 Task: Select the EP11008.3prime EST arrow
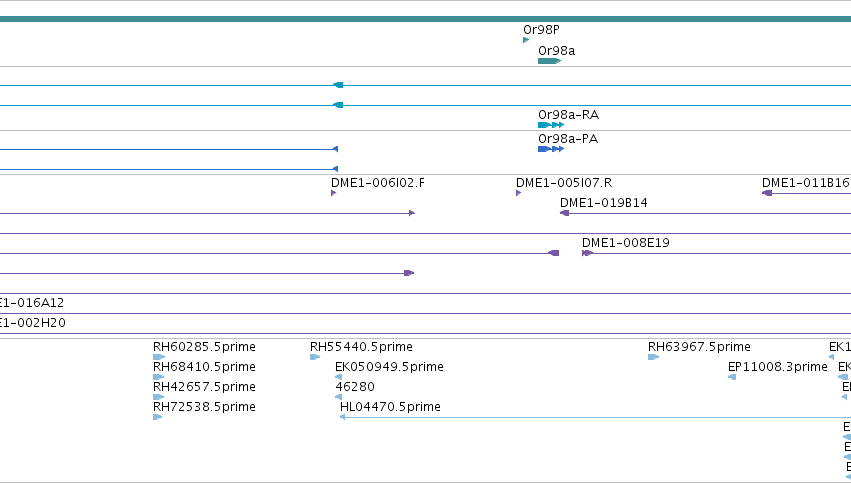(732, 377)
